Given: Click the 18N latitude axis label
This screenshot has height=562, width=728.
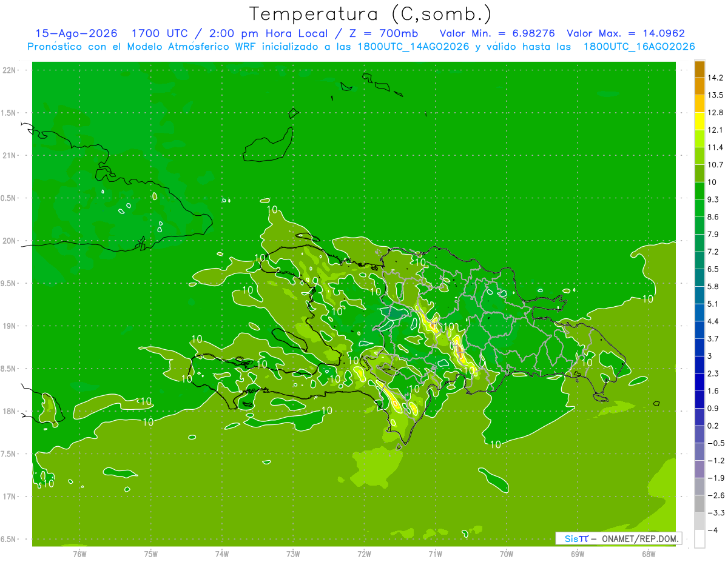Looking at the screenshot, I should pos(10,412).
